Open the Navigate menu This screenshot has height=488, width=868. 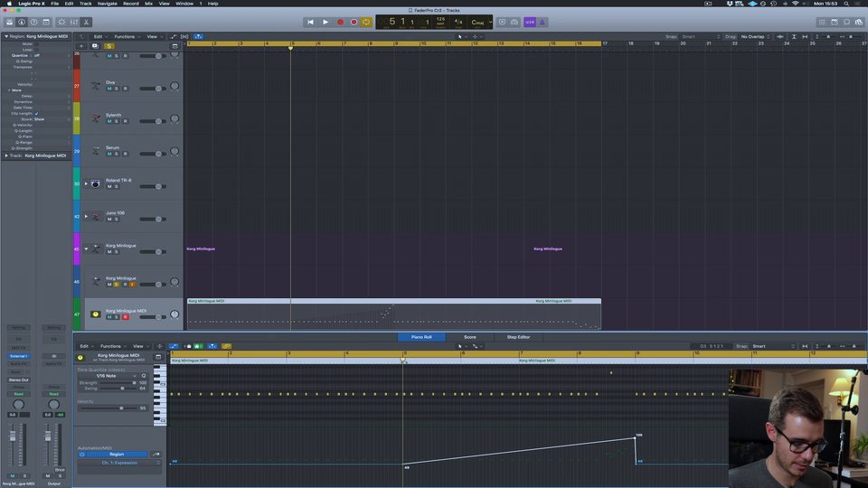coord(108,4)
